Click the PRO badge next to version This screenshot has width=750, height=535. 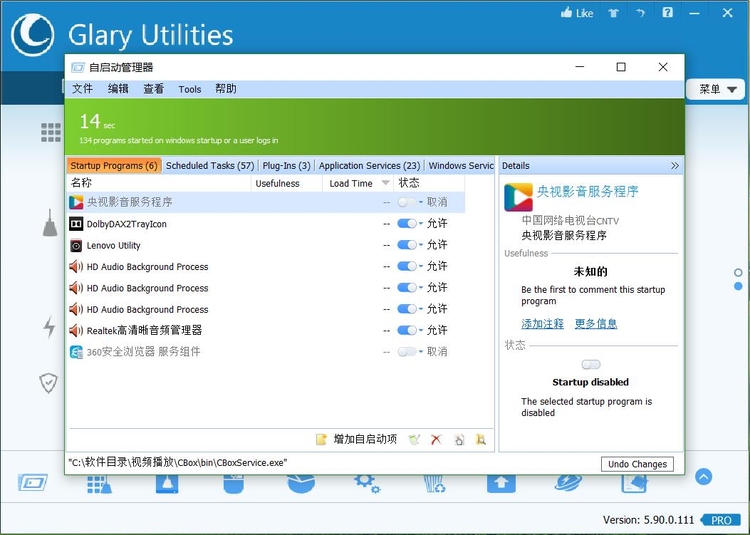(721, 520)
